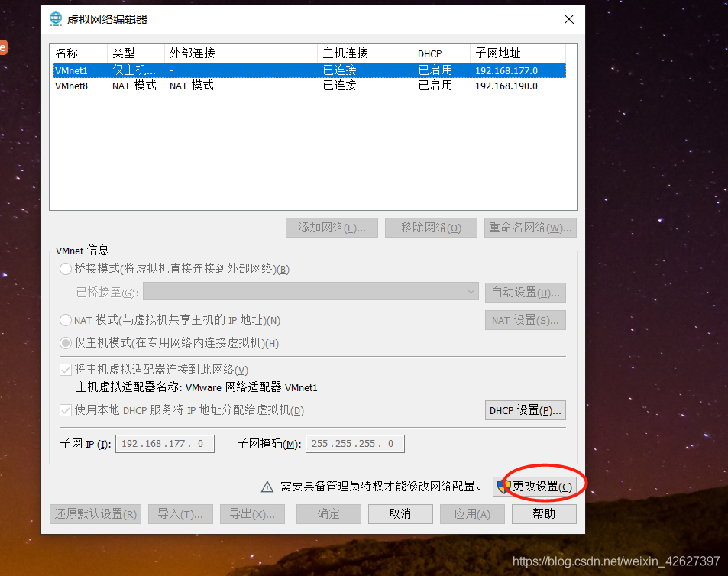This screenshot has height=576, width=728.
Task: Click the 类型 column header
Action: click(x=136, y=53)
